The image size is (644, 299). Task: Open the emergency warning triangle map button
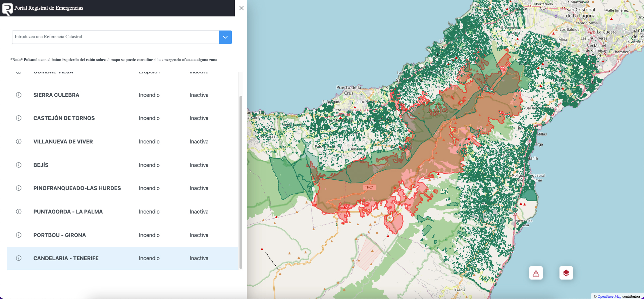(x=536, y=273)
